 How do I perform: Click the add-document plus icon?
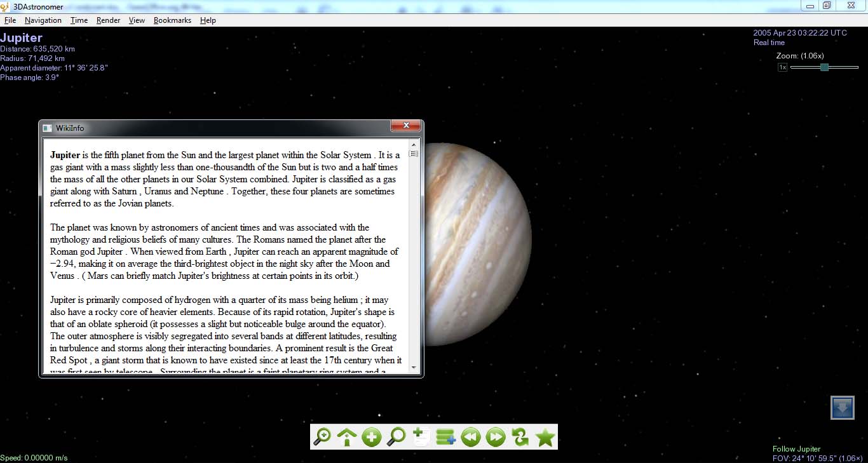[421, 437]
